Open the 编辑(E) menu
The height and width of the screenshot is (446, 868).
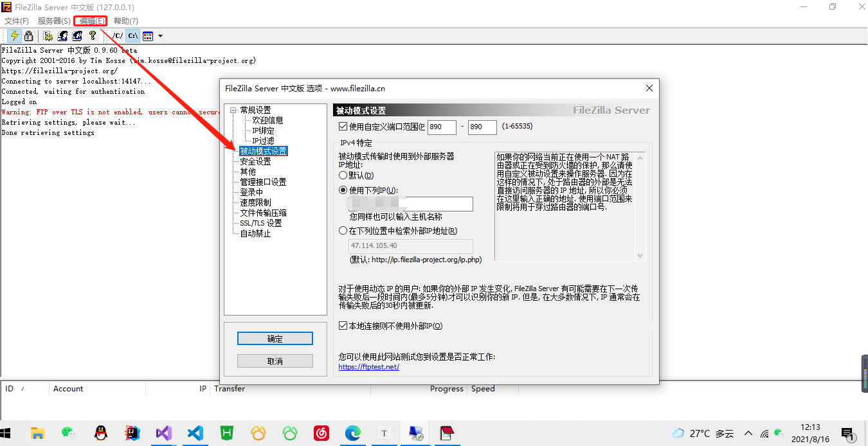[x=92, y=21]
